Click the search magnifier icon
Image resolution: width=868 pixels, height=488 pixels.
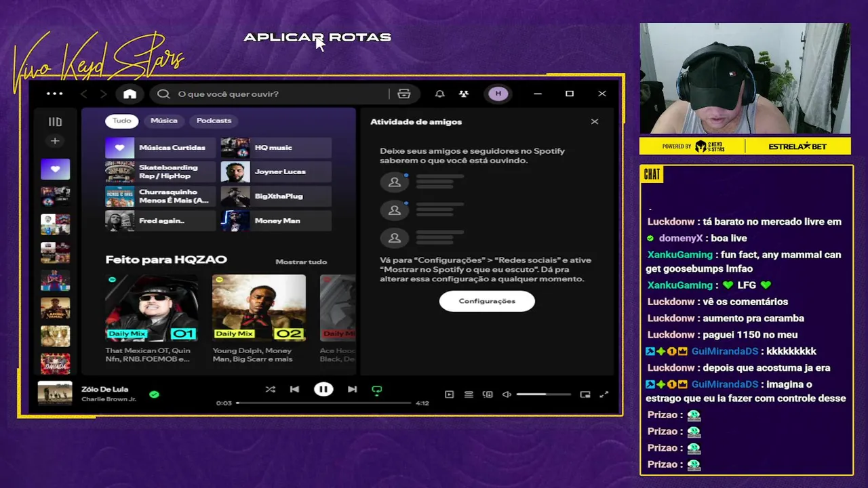(163, 94)
